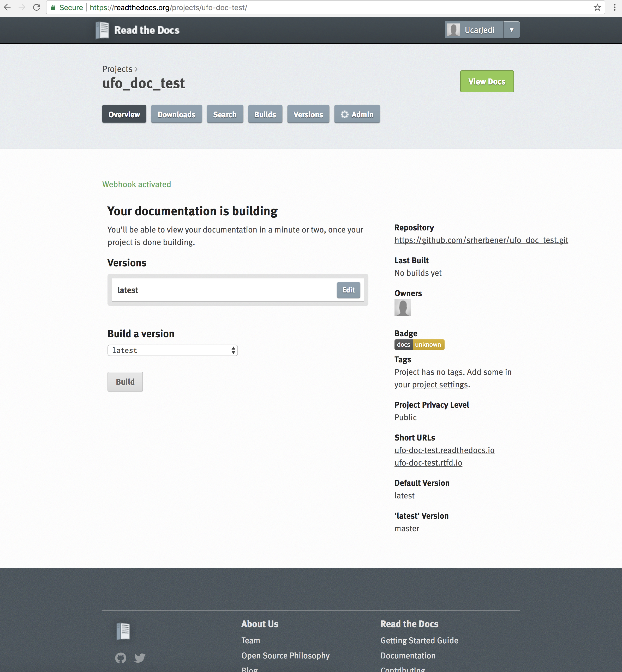Switch to the Versions tab
The height and width of the screenshot is (672, 622).
click(x=308, y=114)
